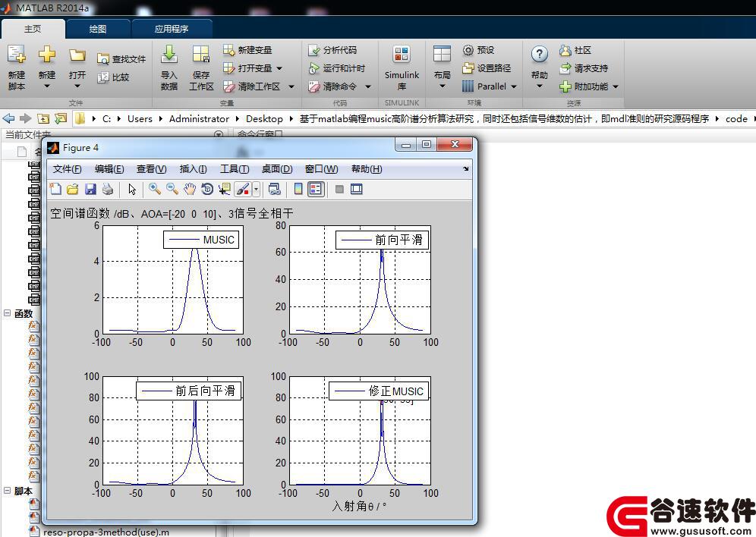The height and width of the screenshot is (537, 756).
Task: Start 运行和计时 run and time
Action: coord(336,68)
